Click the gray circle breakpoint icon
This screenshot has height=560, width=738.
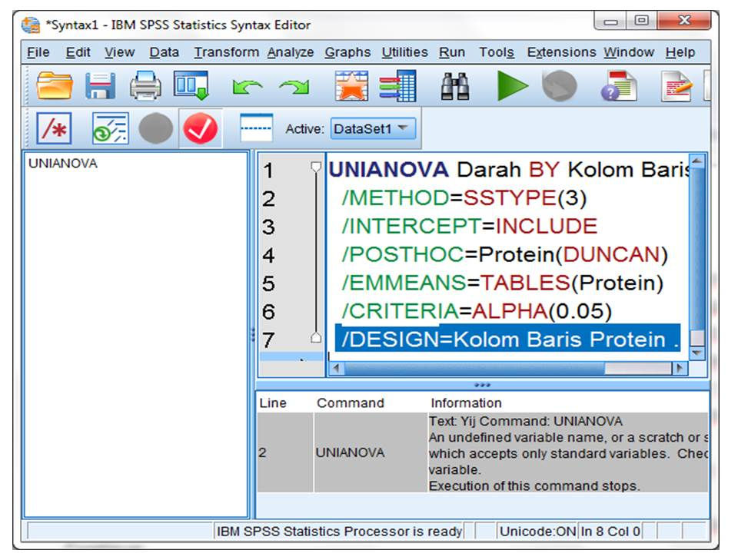[156, 128]
